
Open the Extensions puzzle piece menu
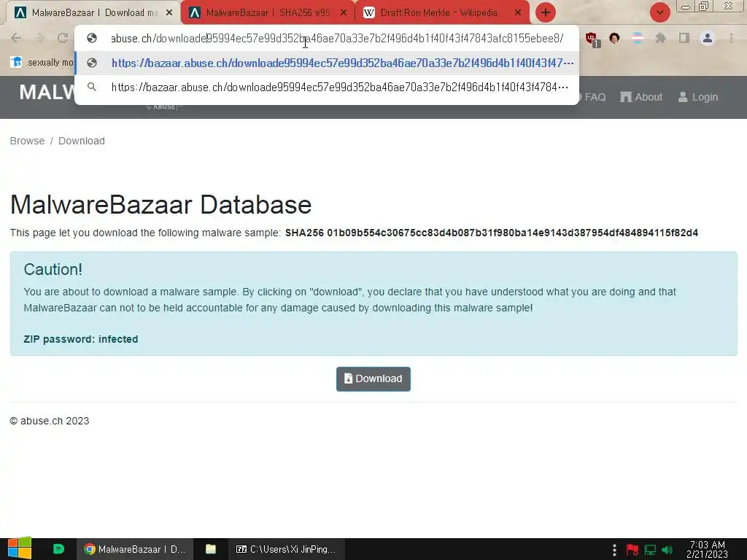660,38
